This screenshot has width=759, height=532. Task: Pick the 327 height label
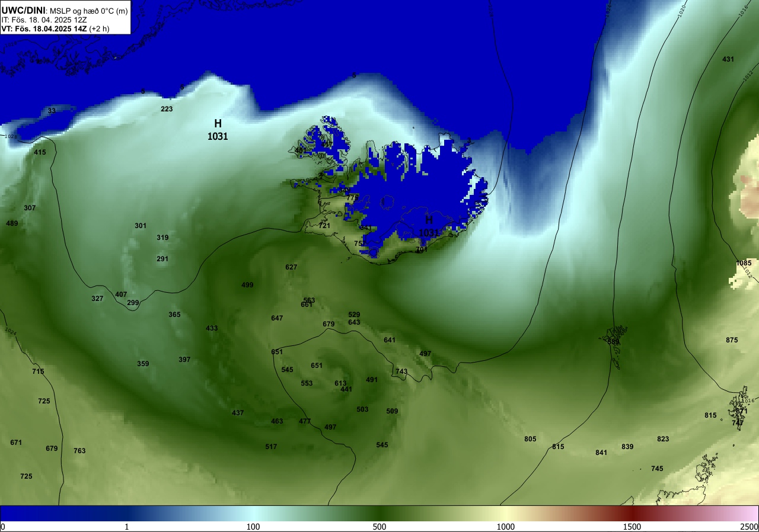pyautogui.click(x=97, y=299)
